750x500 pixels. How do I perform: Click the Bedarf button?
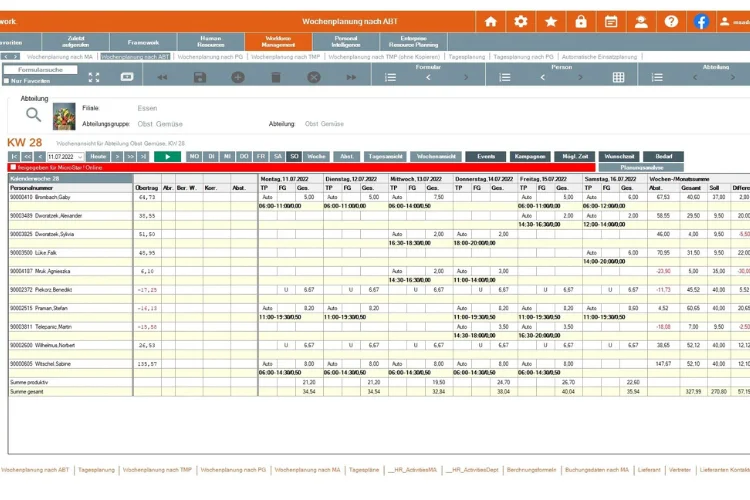pos(663,156)
